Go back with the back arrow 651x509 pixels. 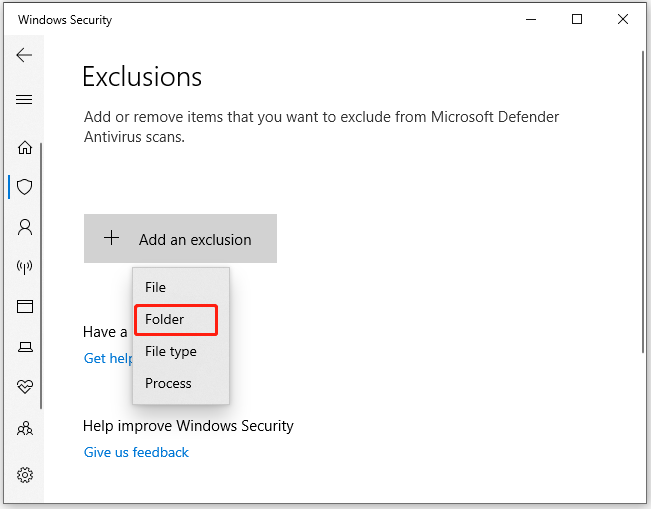pyautogui.click(x=24, y=55)
